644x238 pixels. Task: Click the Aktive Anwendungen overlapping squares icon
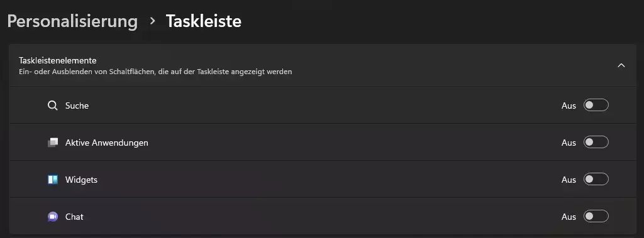click(x=53, y=143)
